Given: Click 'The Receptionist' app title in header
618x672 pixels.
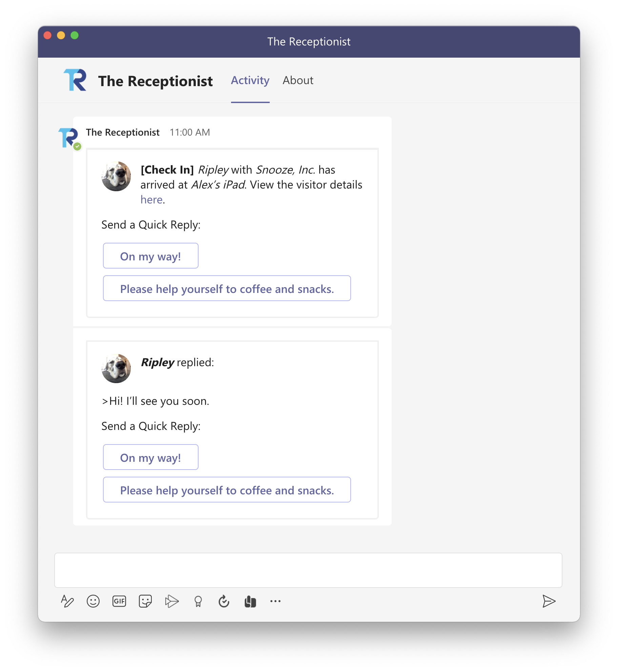Looking at the screenshot, I should (x=156, y=81).
